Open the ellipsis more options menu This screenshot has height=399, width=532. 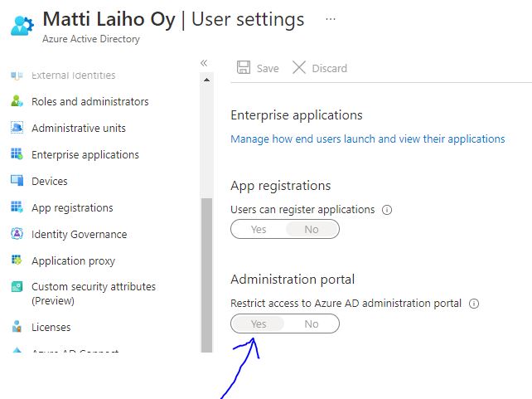tap(330, 19)
